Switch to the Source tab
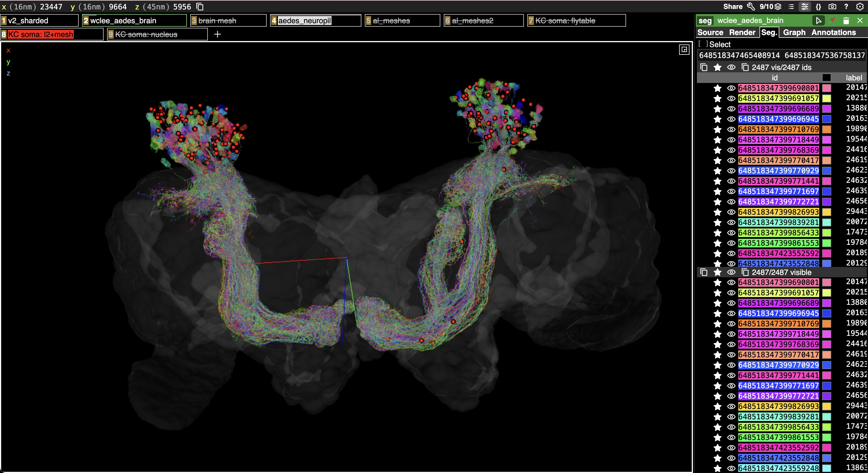 [x=710, y=32]
